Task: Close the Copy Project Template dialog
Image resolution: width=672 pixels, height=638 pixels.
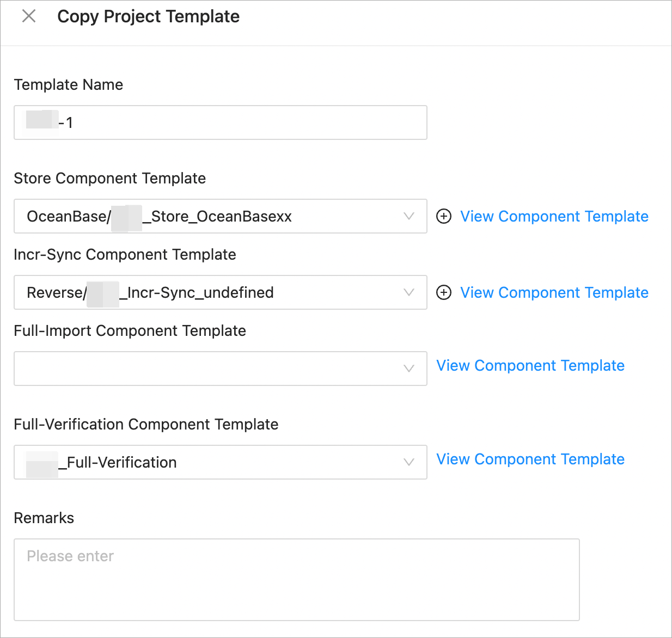Action: (29, 16)
